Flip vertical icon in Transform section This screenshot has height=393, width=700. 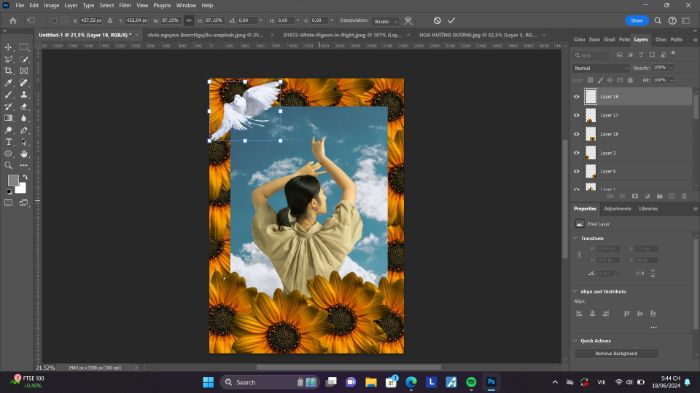(x=653, y=273)
